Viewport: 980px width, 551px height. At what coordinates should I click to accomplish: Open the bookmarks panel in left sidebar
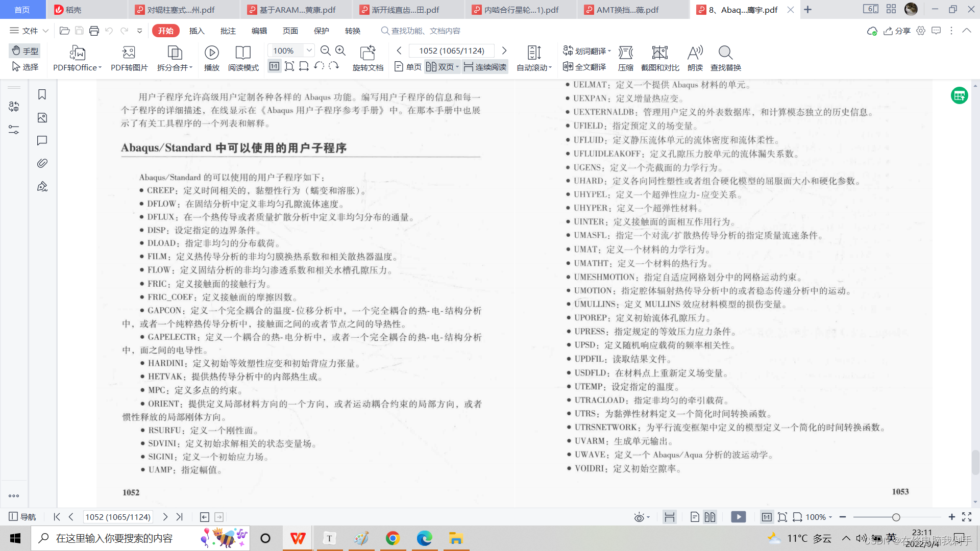pos(42,94)
